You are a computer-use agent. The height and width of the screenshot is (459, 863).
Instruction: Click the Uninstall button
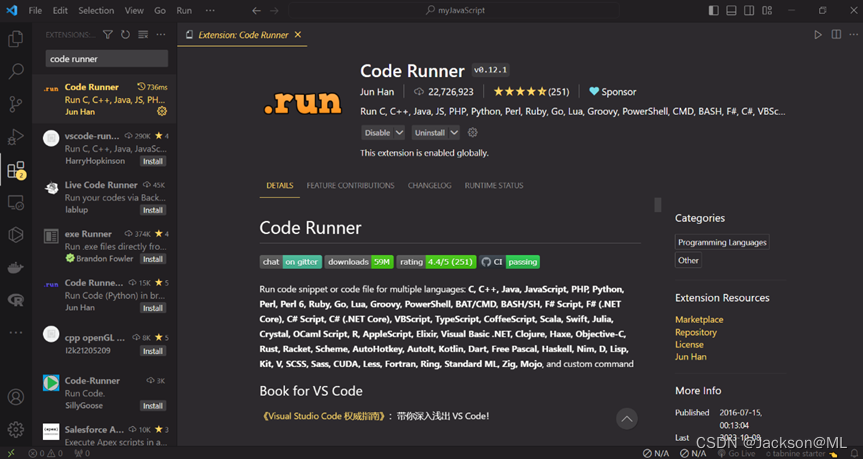[430, 133]
